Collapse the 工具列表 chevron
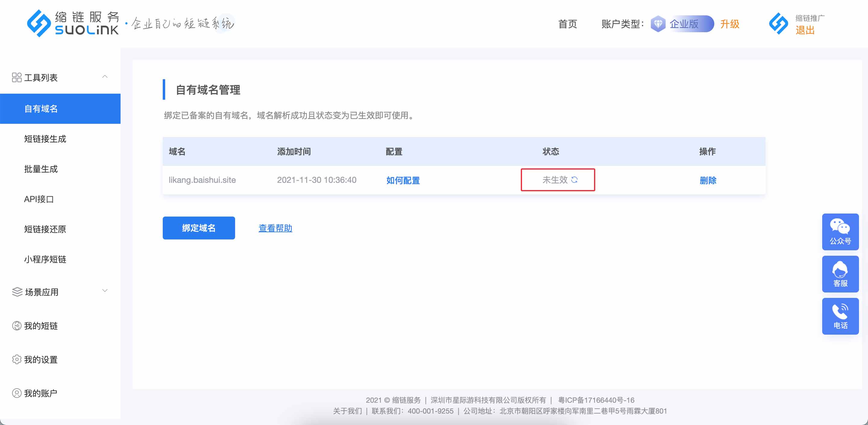The width and height of the screenshot is (868, 425). (x=105, y=77)
